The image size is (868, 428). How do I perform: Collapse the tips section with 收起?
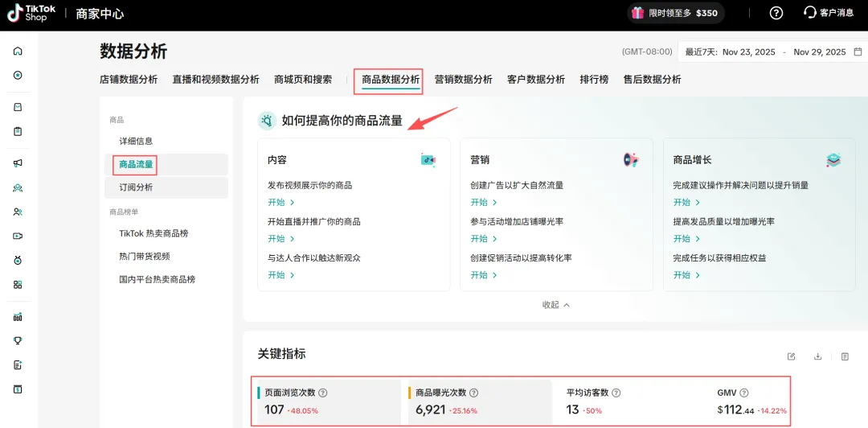[555, 305]
